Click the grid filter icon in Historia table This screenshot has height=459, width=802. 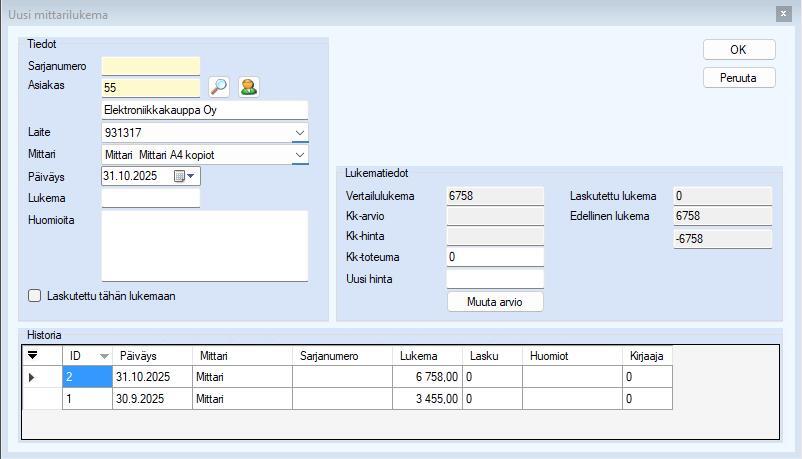tap(33, 355)
